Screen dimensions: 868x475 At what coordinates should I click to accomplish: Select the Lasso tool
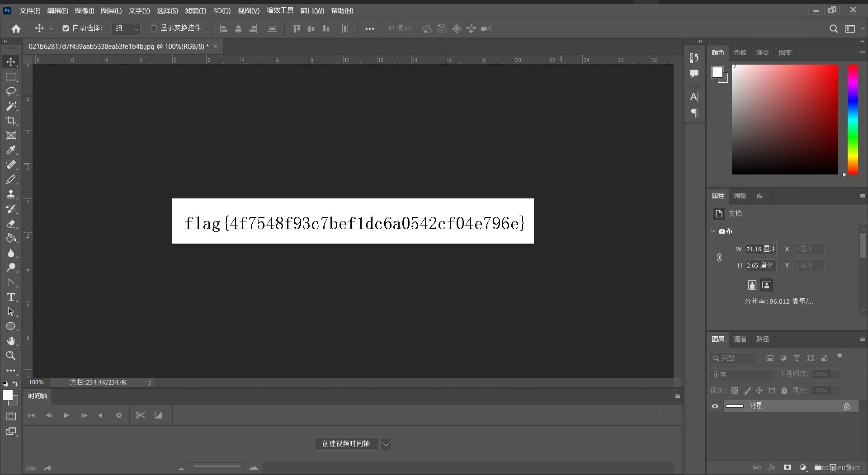(11, 91)
